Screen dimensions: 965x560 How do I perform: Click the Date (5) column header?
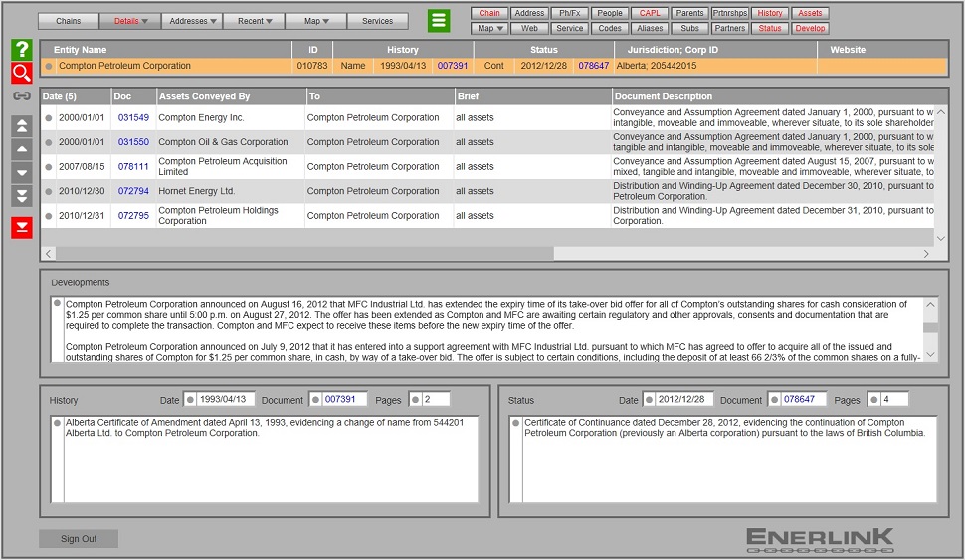(x=75, y=96)
